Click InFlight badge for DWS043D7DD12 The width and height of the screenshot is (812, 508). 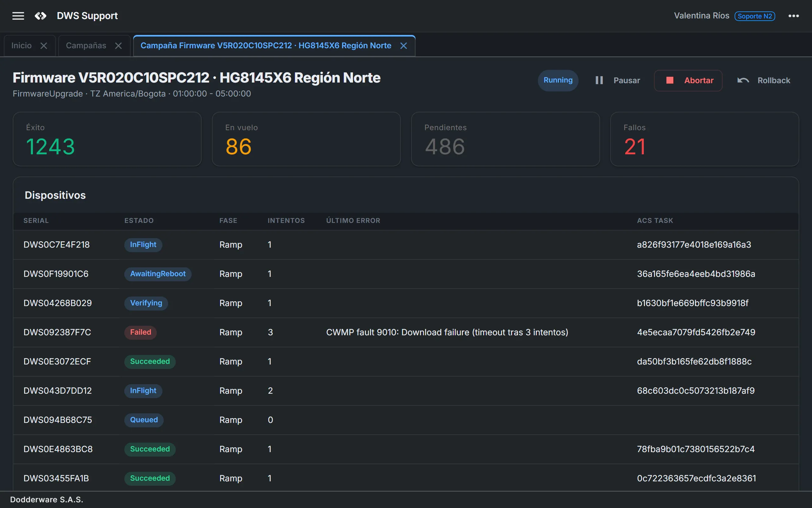click(143, 391)
